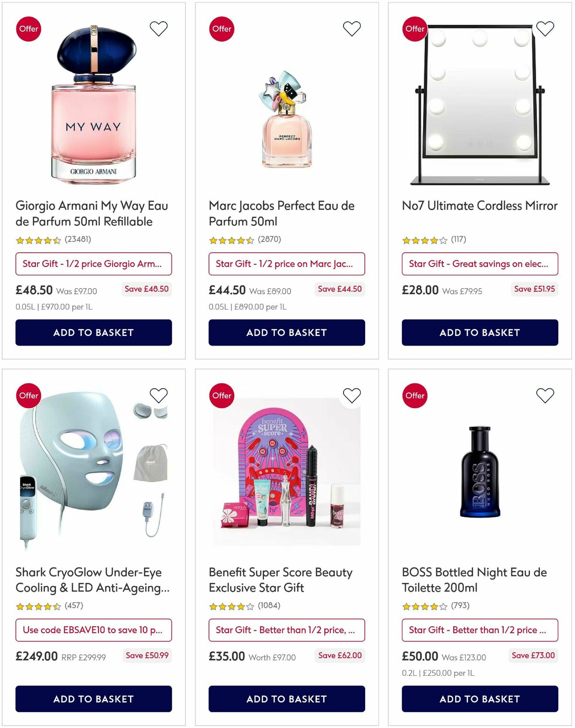Select star rating for Benefit Super Score
The width and height of the screenshot is (575, 728).
(x=230, y=605)
